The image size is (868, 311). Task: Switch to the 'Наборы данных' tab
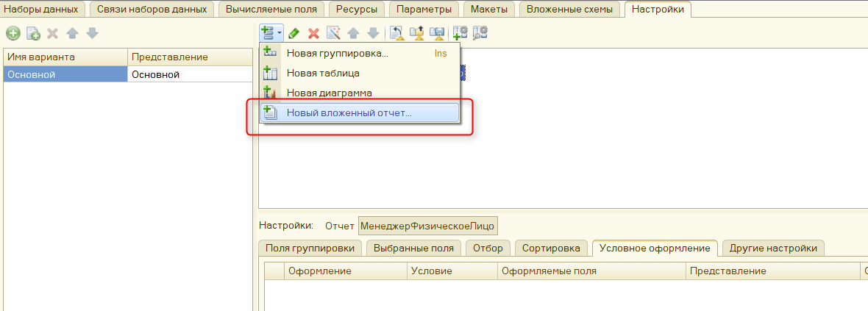pyautogui.click(x=42, y=9)
